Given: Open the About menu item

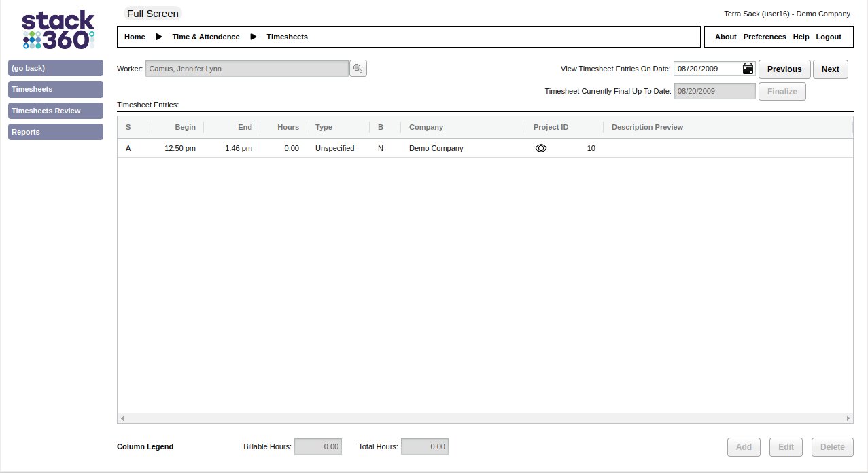Looking at the screenshot, I should pyautogui.click(x=725, y=37).
